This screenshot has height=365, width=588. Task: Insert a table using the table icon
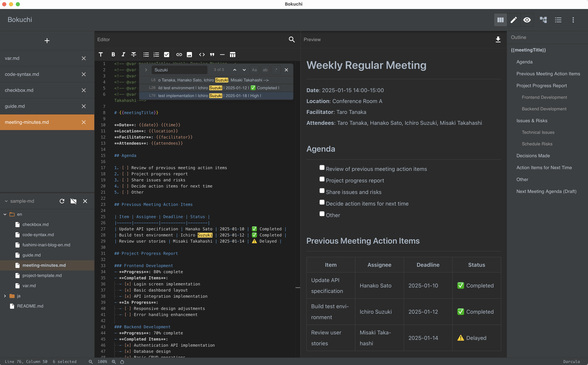click(232, 55)
